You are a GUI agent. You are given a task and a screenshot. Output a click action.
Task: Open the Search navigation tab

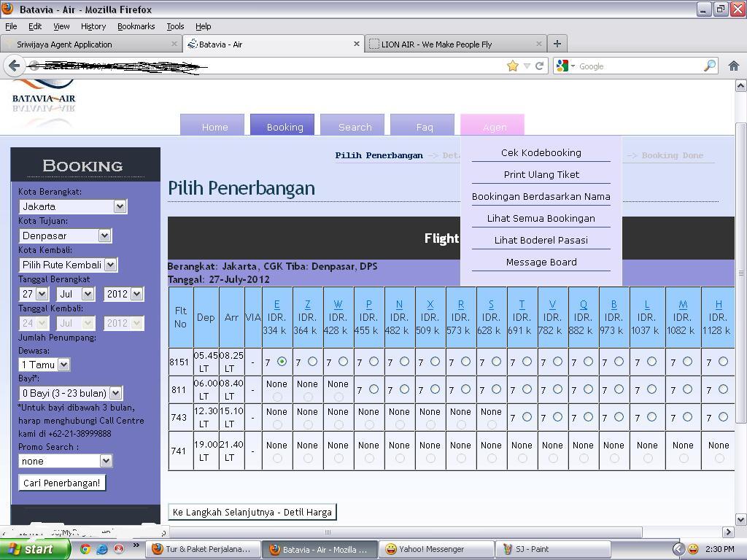point(352,125)
